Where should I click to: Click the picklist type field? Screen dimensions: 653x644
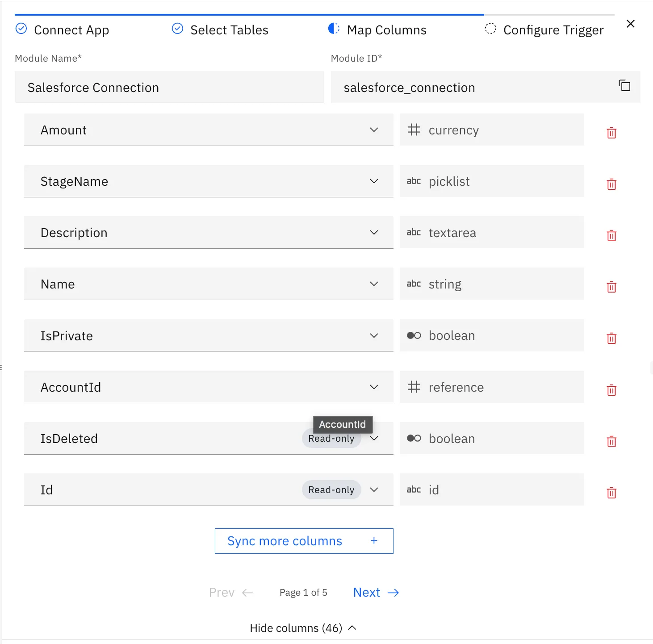(x=492, y=181)
